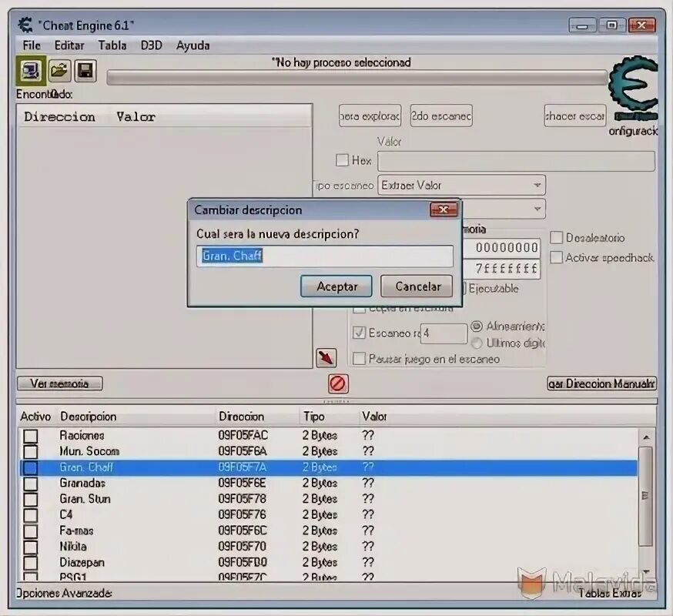Click the address list scrollbar thumb

pos(645,496)
